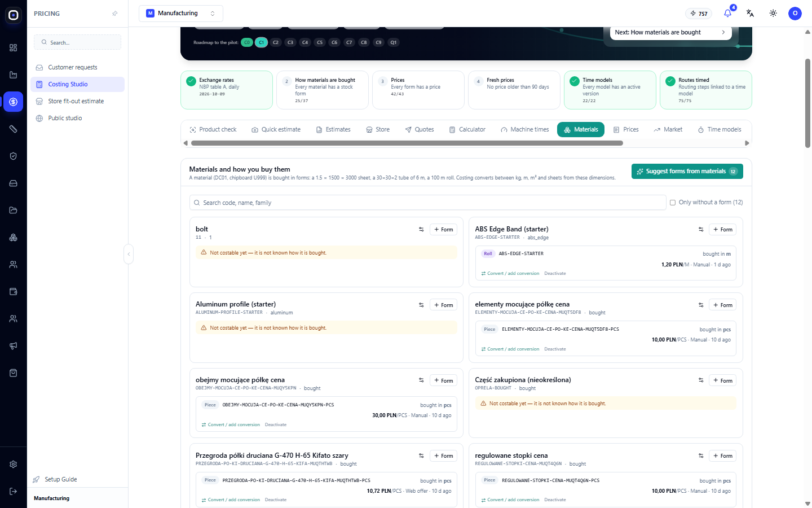The image size is (812, 508).
Task: Click the page vertical scrollbar
Action: (x=807, y=103)
